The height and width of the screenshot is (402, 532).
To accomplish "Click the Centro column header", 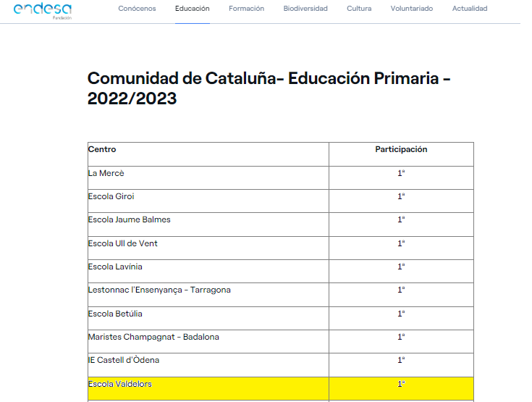I will (x=102, y=150).
